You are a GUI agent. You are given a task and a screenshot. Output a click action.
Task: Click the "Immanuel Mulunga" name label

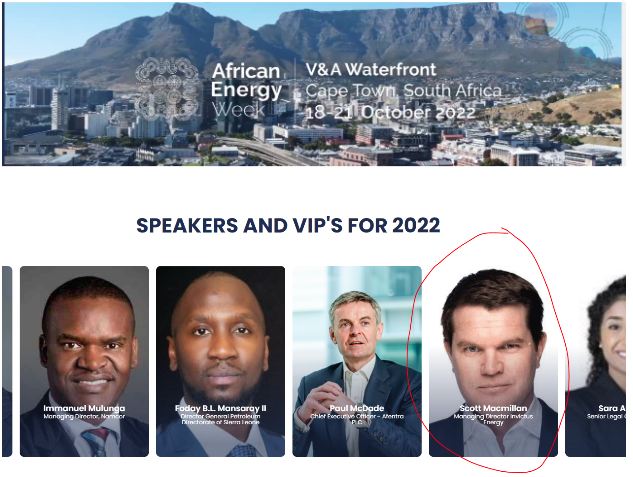[84, 408]
